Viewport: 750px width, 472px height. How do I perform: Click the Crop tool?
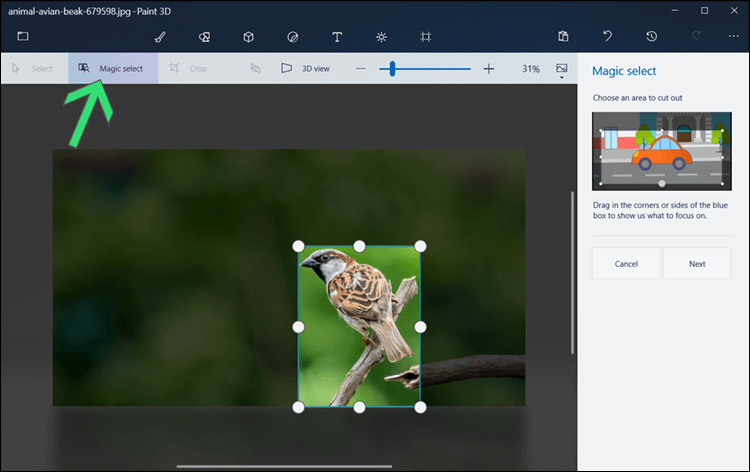click(x=188, y=68)
